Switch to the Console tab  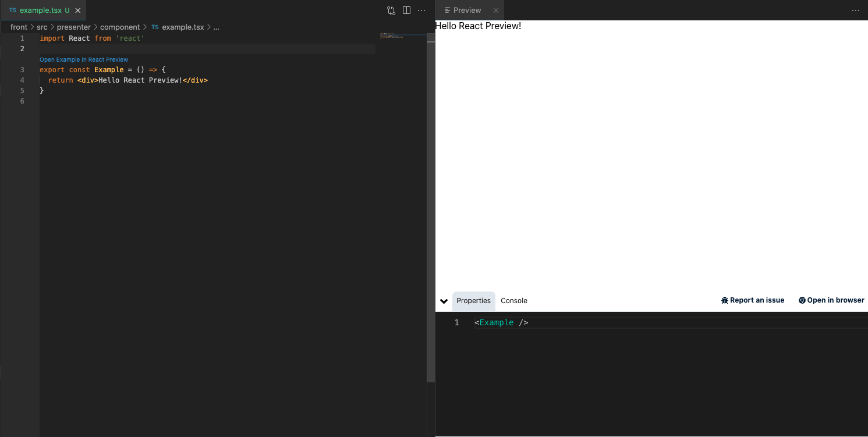[x=513, y=301]
